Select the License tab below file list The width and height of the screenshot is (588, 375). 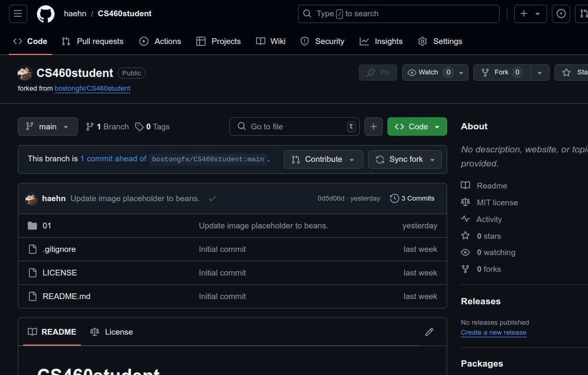112,332
